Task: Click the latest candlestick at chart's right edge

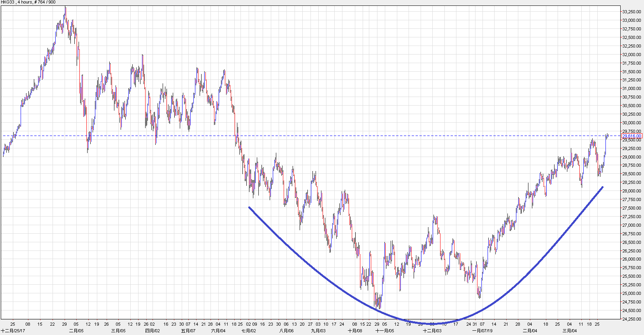Action: coord(607,135)
